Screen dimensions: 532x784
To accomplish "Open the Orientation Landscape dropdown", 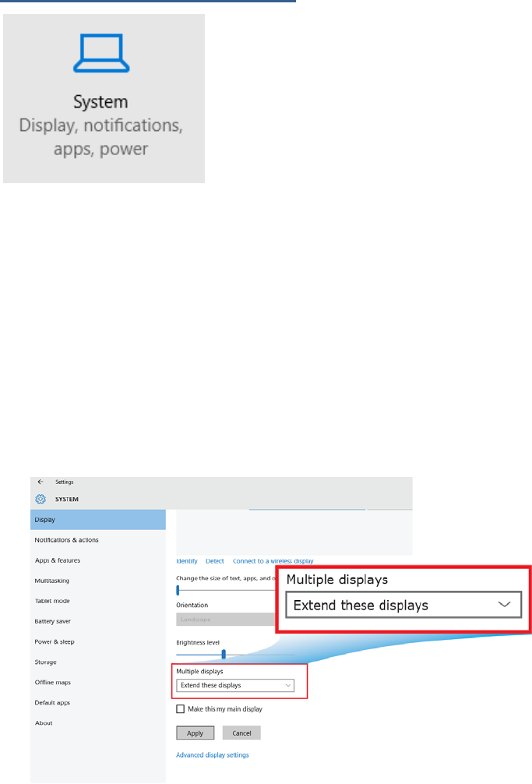I will tap(226, 620).
